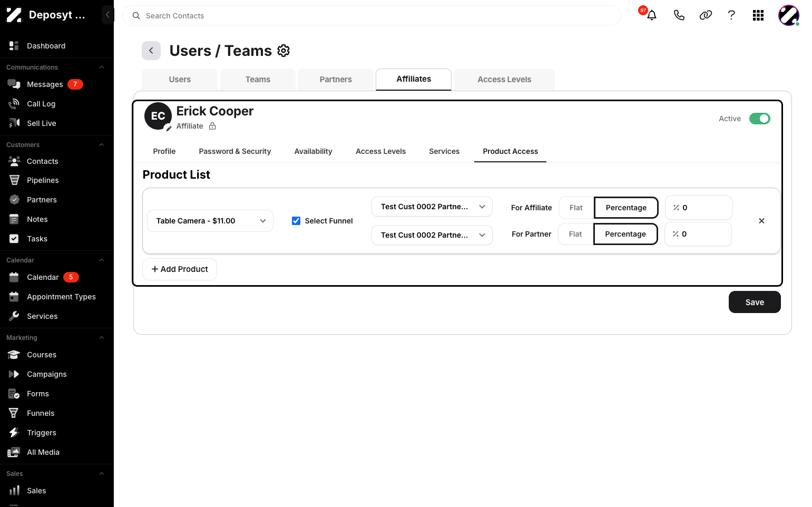
Task: Collapse the sidebar with the chevron button
Action: [x=107, y=15]
